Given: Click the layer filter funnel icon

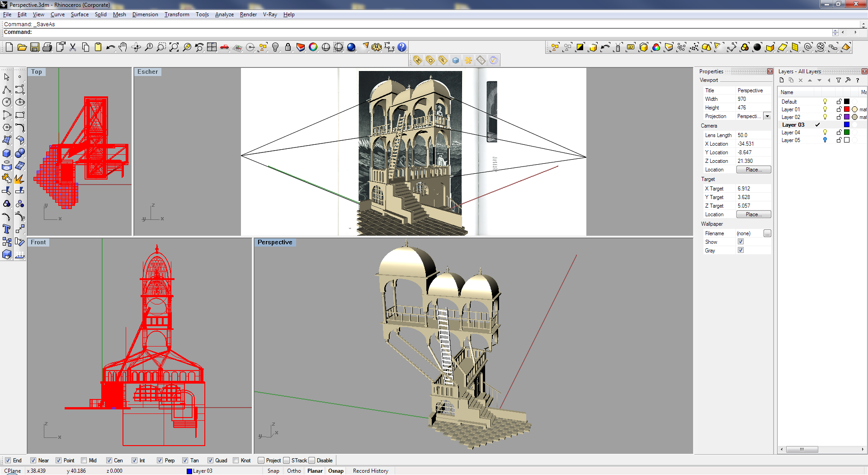Looking at the screenshot, I should 839,80.
